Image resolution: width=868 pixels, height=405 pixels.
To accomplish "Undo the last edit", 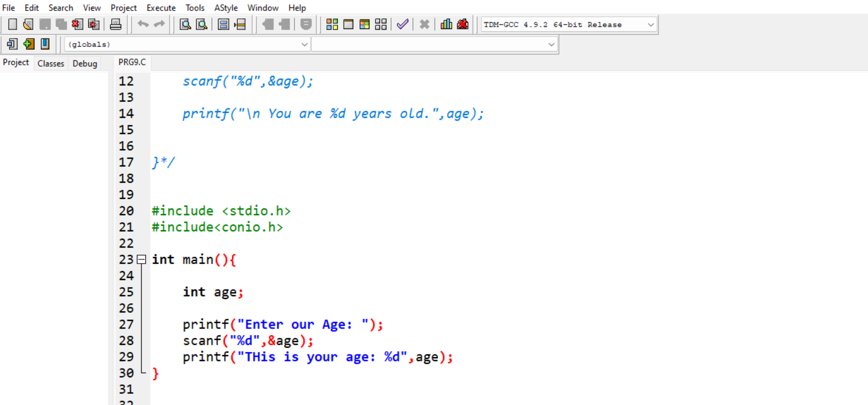I will 143,24.
